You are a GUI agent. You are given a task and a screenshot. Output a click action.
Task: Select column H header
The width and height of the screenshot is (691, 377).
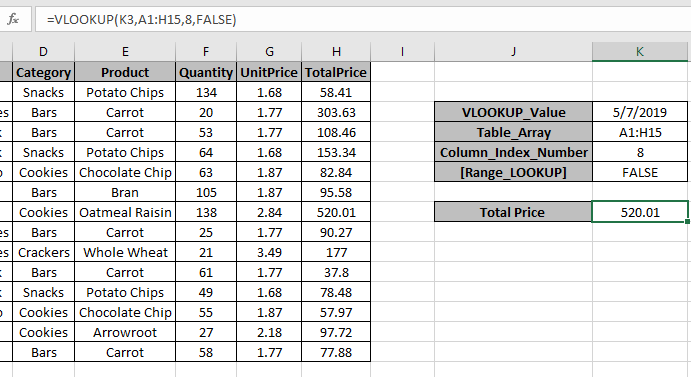click(x=336, y=52)
